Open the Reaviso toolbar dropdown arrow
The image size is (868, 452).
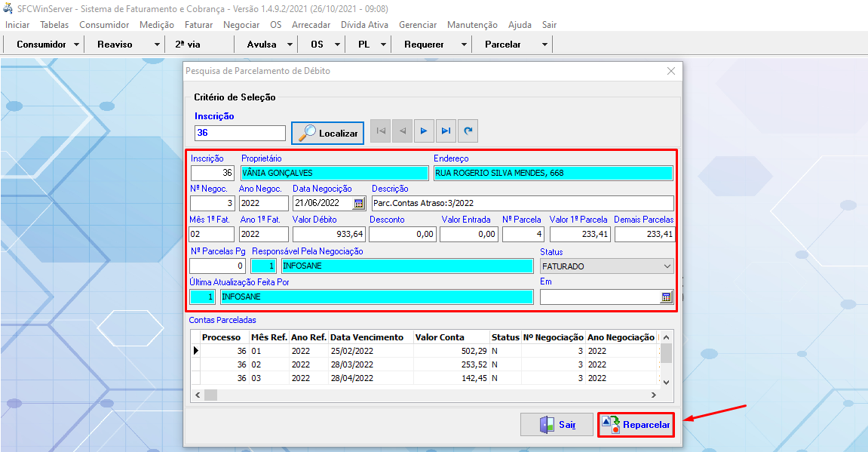157,45
